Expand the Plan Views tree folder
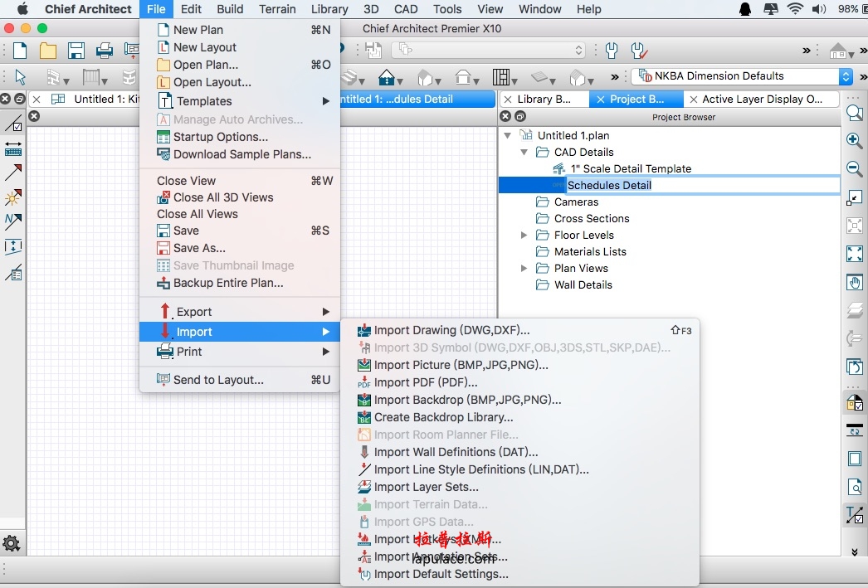 [x=524, y=269]
